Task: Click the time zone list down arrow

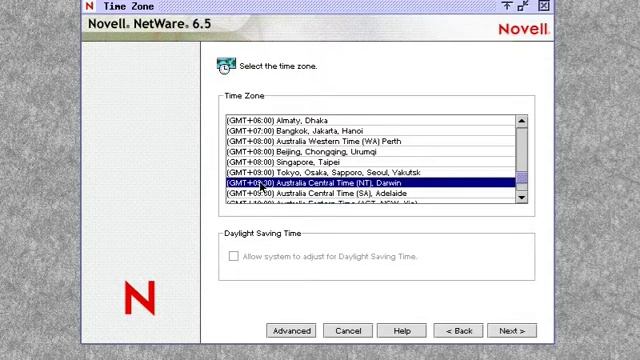Action: point(521,197)
